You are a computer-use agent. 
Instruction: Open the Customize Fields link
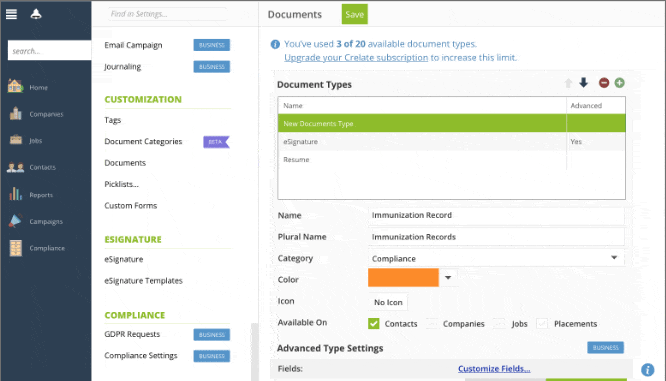(494, 369)
